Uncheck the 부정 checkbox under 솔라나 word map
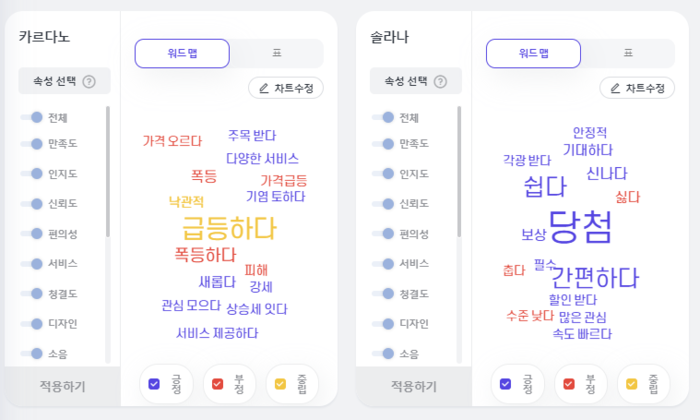Screen dimensions: 700x420 click(x=569, y=384)
